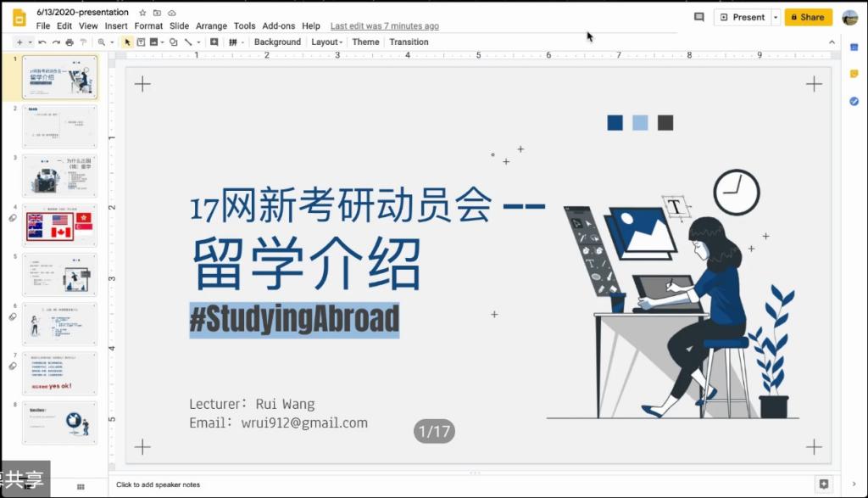Screen dimensions: 868x498
Task: Click the Undo arrow icon
Action: coord(43,42)
